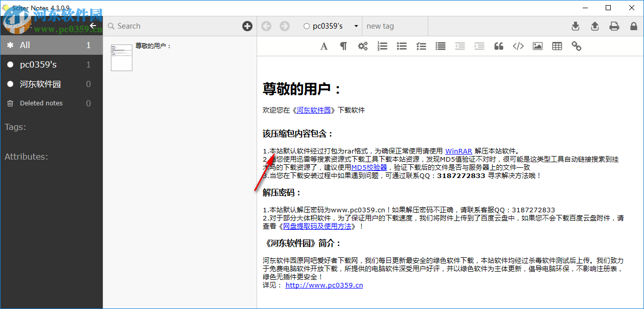Image resolution: width=644 pixels, height=309 pixels.
Task: Select the note thumbnail in the list
Action: click(121, 57)
